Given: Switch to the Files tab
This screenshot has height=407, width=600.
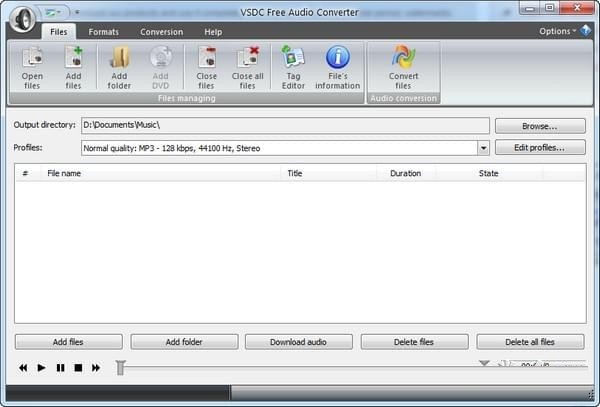Looking at the screenshot, I should 59,32.
